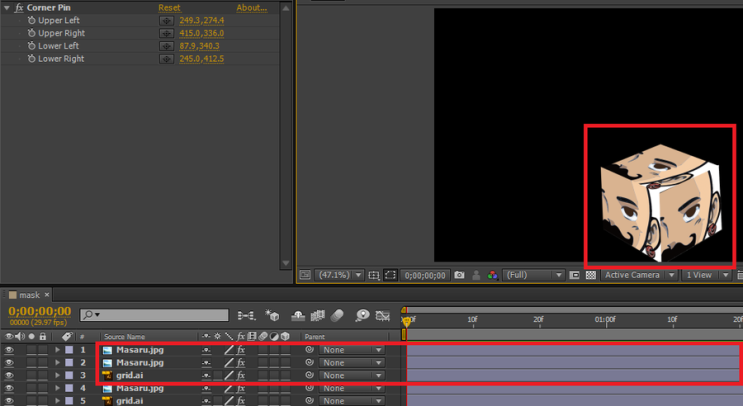Screen dimensions: 743x406
Task: Open the composition mini-flowchart icon
Action: [x=246, y=315]
